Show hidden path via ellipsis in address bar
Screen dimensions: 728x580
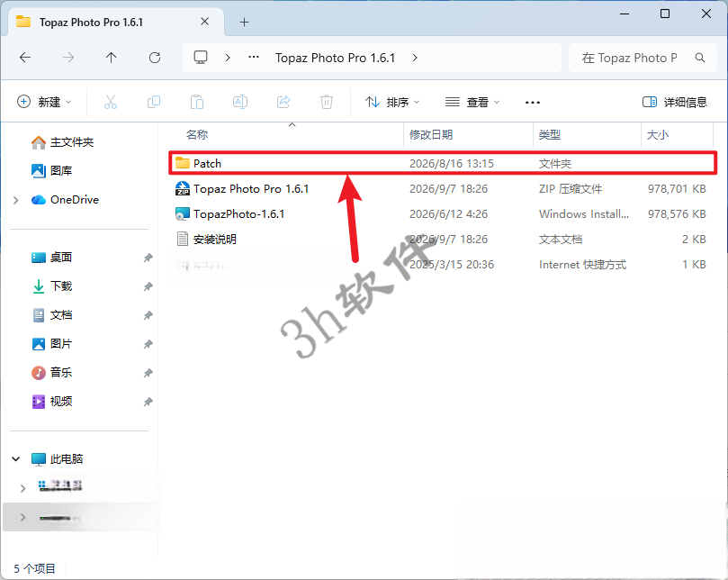254,57
